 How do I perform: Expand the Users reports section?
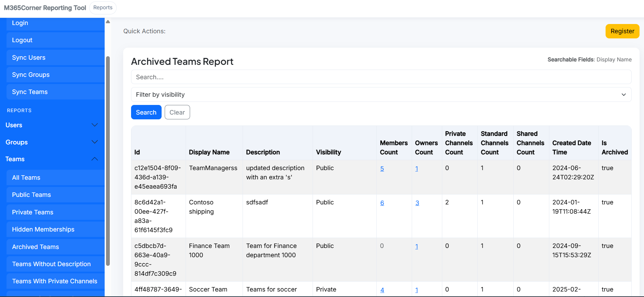pyautogui.click(x=51, y=125)
